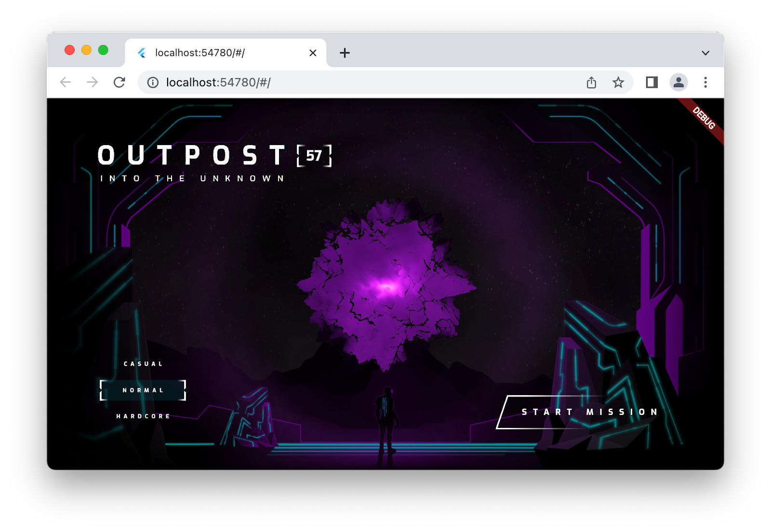Select the Hardcore difficulty
The height and width of the screenshot is (532, 771).
(142, 415)
